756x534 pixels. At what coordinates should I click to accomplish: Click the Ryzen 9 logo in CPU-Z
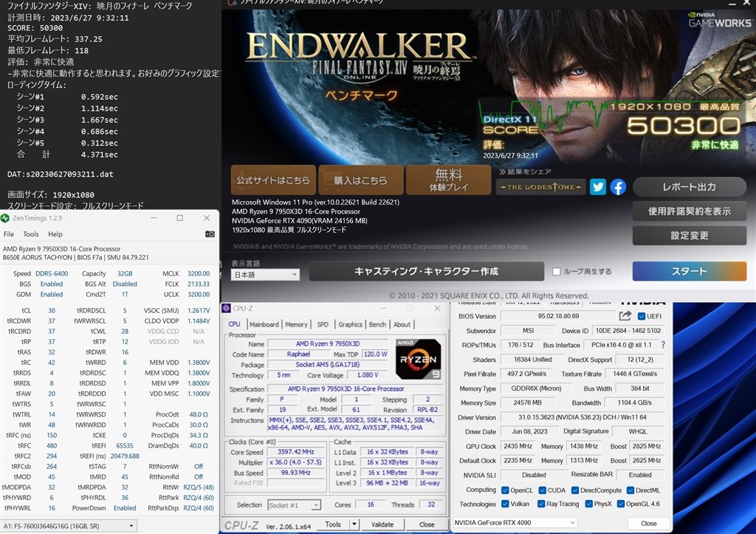(x=418, y=360)
